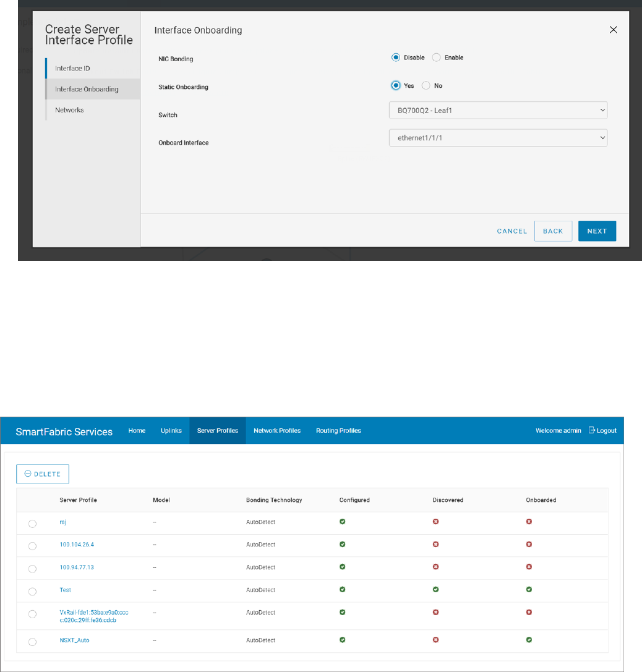Select the raj server profile radio button

[32, 524]
